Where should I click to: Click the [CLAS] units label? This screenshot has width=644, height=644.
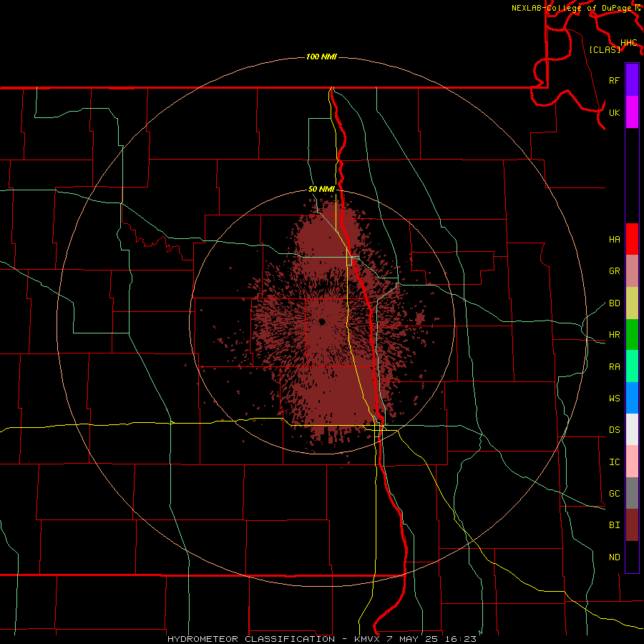pyautogui.click(x=605, y=49)
